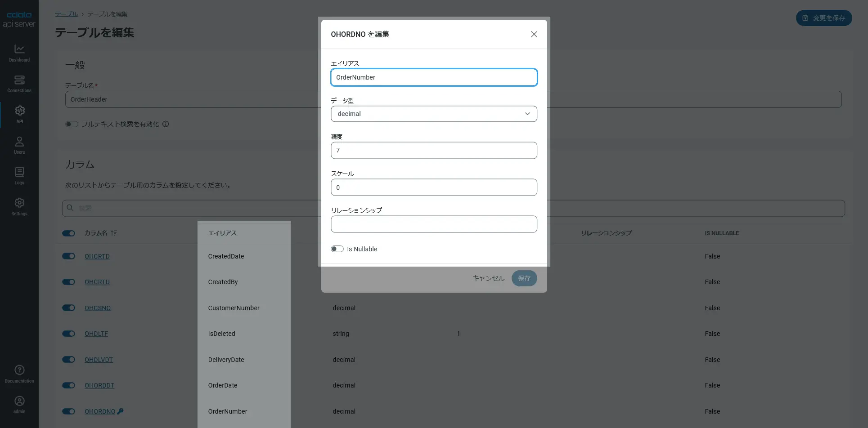The width and height of the screenshot is (868, 428).
Task: Toggle all columns switch in header
Action: (x=68, y=233)
